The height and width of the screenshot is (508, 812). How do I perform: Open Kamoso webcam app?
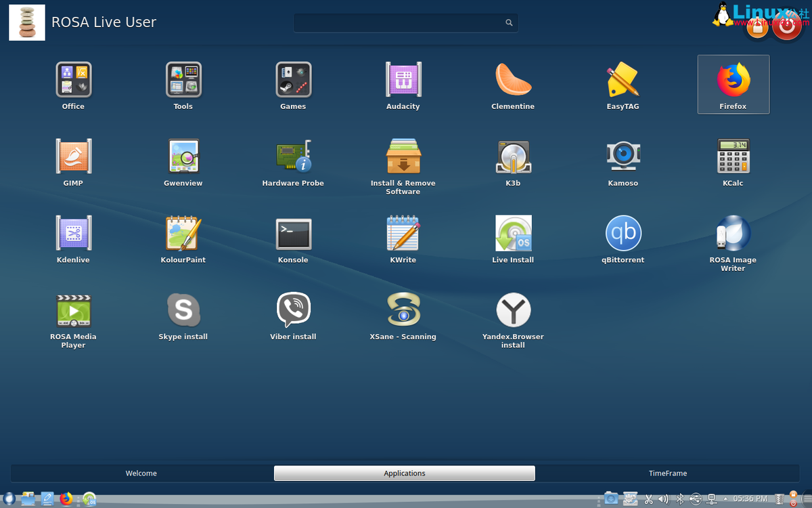[x=623, y=163]
